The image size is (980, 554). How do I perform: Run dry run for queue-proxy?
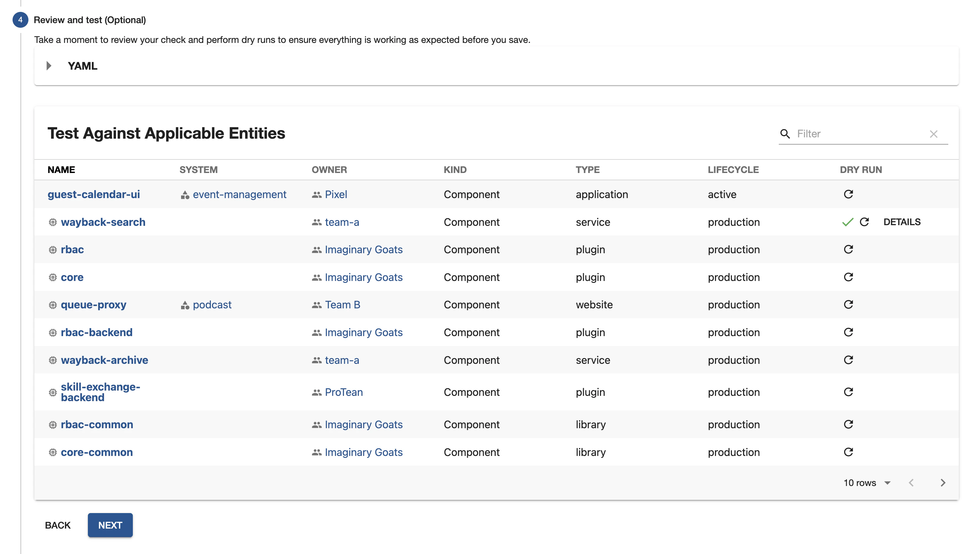pos(848,304)
